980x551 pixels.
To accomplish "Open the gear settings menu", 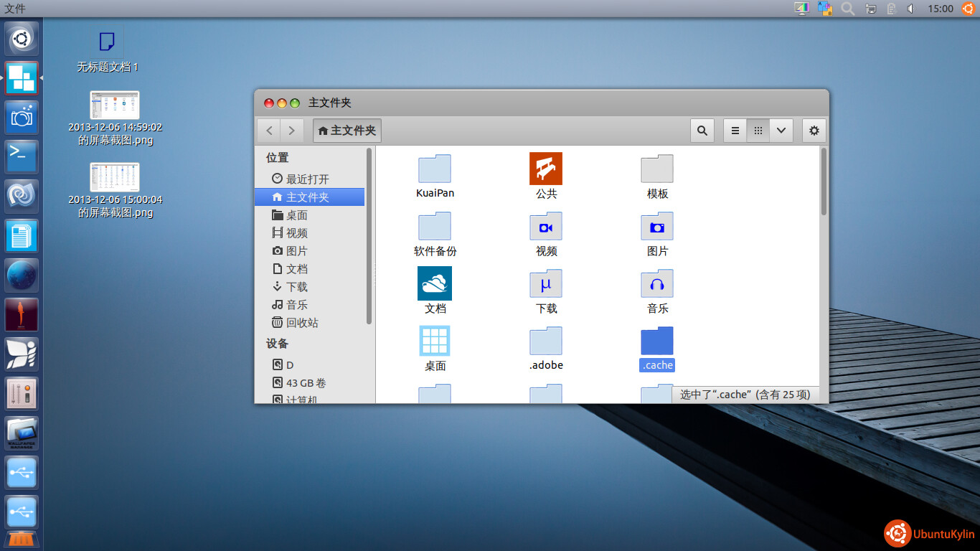I will 814,131.
